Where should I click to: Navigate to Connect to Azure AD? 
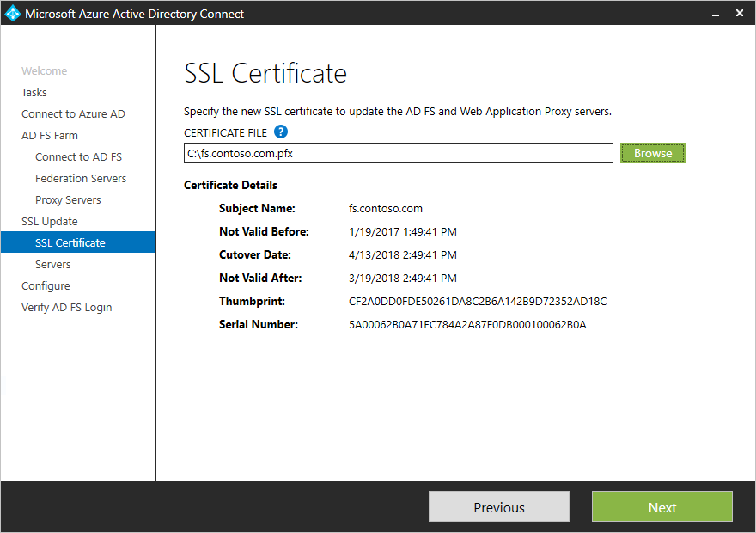pyautogui.click(x=73, y=113)
